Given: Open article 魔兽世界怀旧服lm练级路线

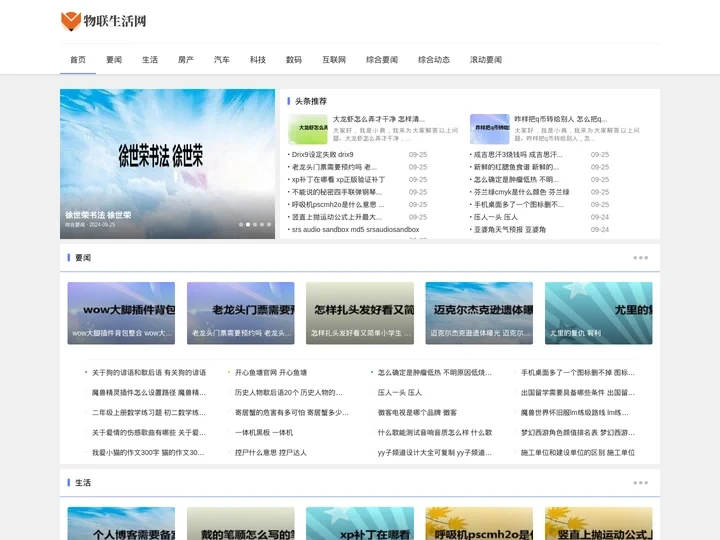Looking at the screenshot, I should click(574, 412).
